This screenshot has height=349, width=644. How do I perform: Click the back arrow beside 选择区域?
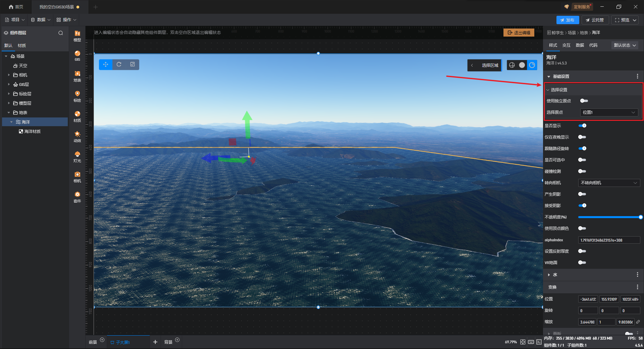coord(472,65)
